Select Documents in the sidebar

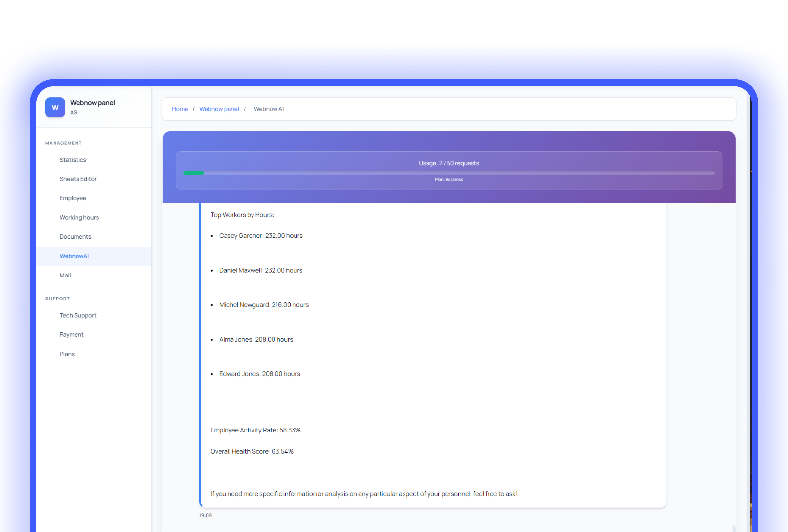click(75, 237)
